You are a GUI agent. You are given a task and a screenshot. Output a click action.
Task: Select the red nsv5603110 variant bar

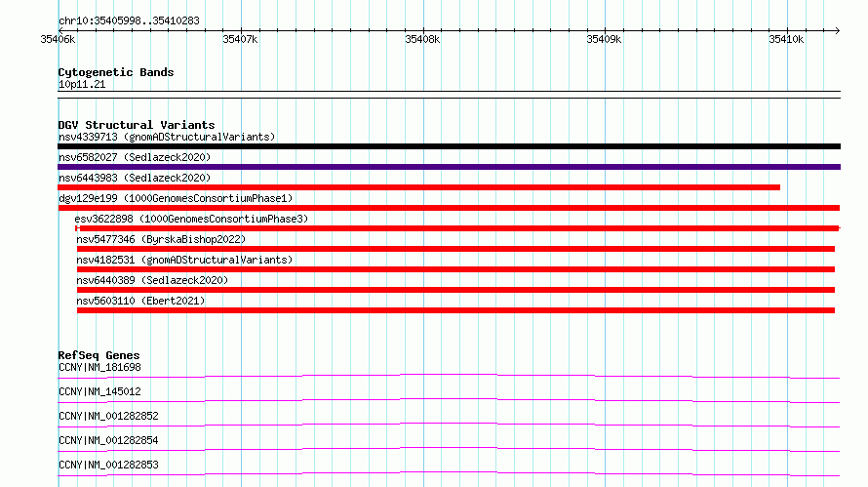(455, 310)
